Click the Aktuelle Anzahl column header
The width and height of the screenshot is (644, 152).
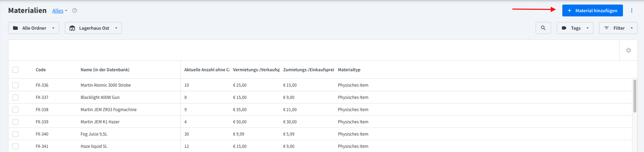(x=207, y=70)
